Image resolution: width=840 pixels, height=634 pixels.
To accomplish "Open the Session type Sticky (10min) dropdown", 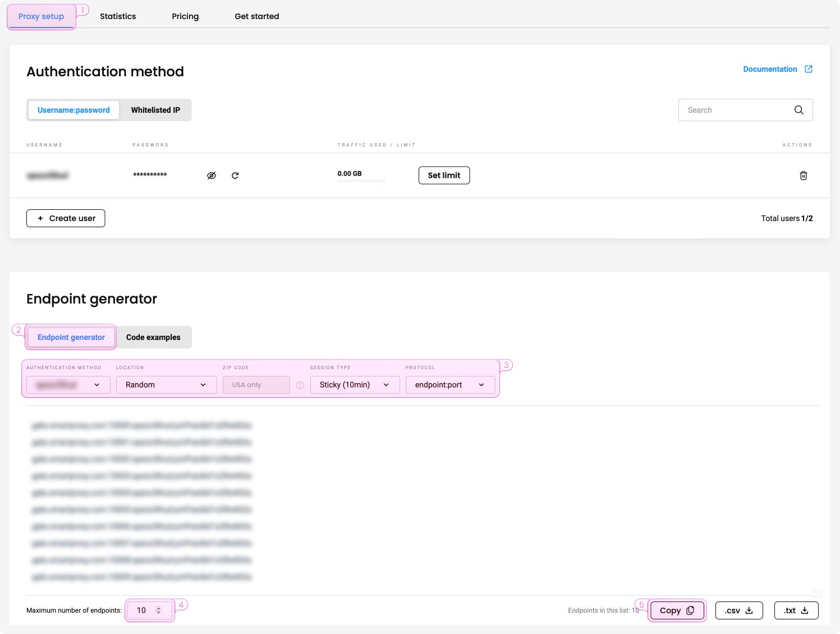I will pyautogui.click(x=355, y=385).
